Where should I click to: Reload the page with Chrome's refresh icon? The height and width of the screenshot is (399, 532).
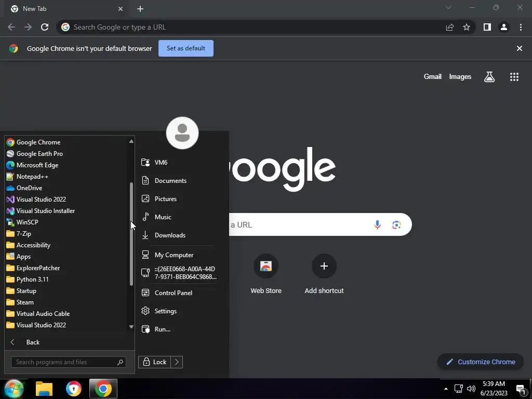pyautogui.click(x=45, y=27)
